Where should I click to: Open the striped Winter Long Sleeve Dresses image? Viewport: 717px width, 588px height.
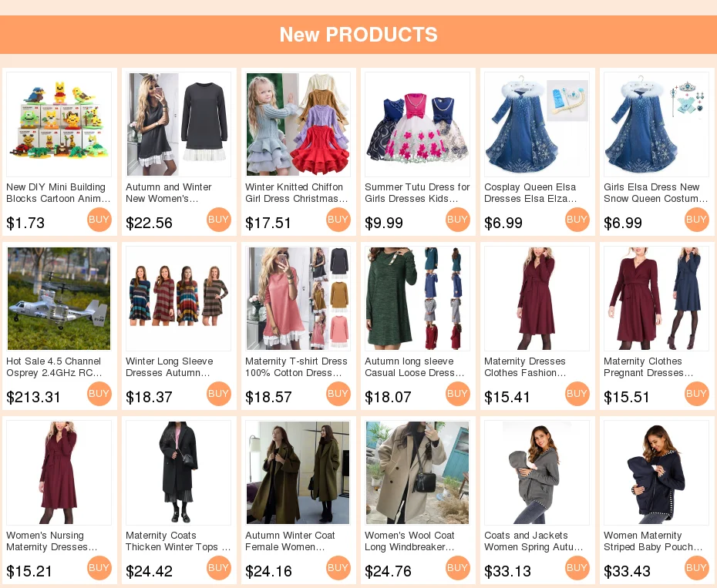[178, 298]
